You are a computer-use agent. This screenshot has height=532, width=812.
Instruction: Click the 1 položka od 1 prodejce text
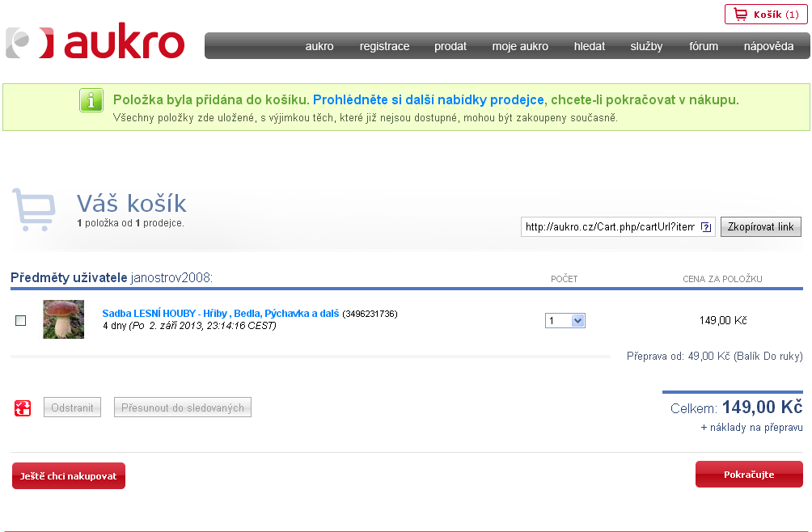(x=130, y=223)
